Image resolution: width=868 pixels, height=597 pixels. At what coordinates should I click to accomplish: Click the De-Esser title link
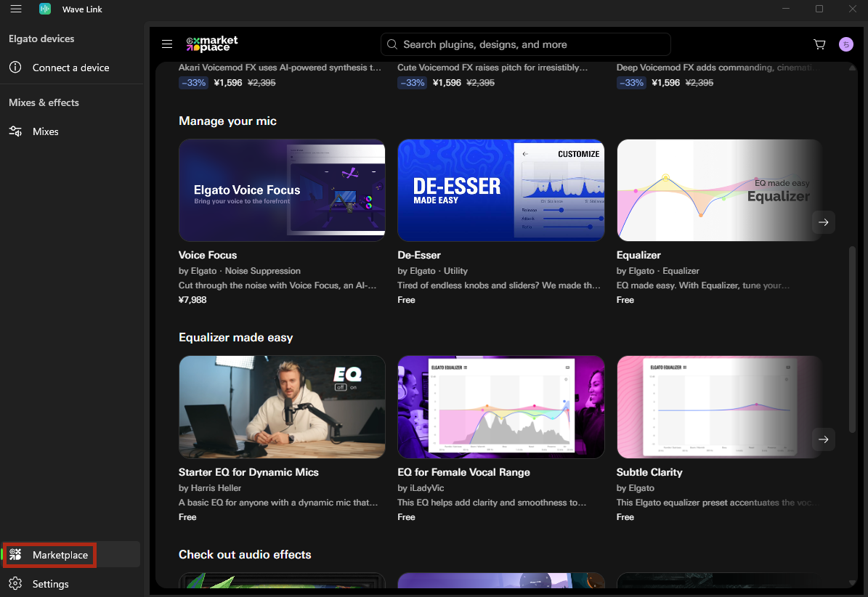point(419,255)
